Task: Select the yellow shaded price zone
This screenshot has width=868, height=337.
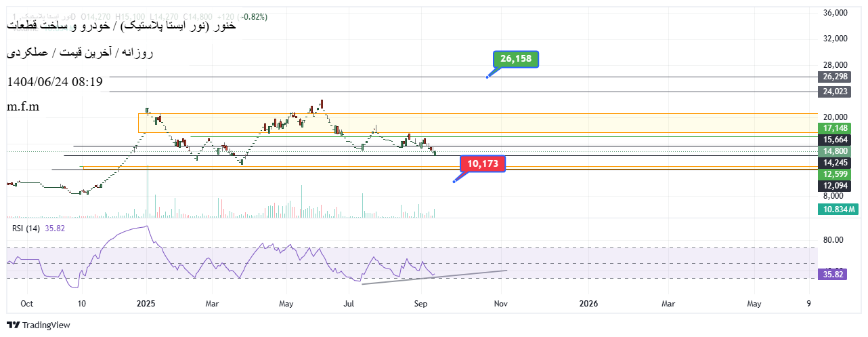Action: pos(474,123)
